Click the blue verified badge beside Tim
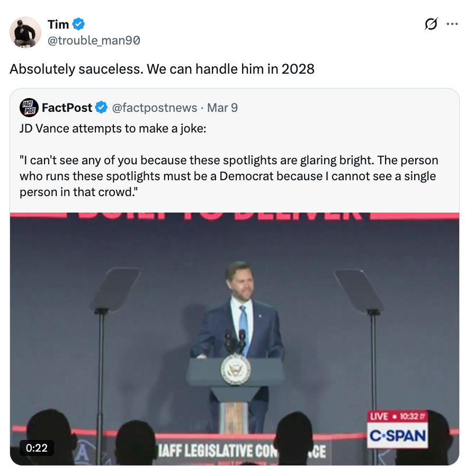 pos(79,24)
